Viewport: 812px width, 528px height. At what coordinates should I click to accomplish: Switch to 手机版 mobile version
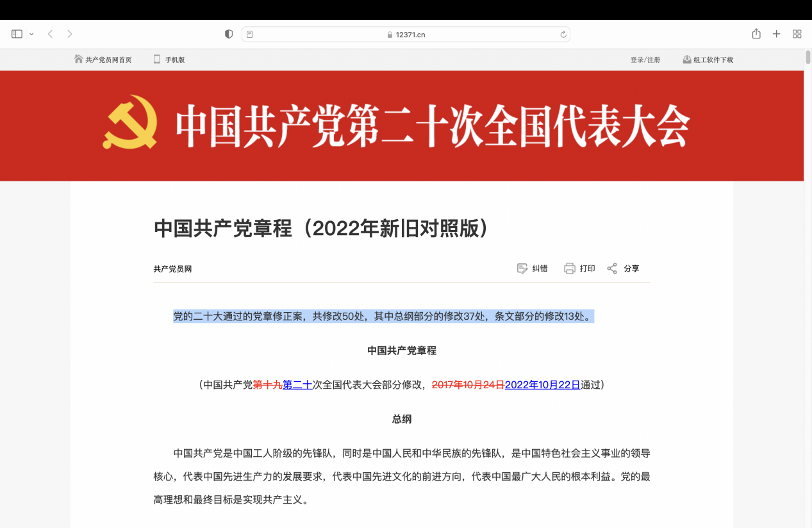(169, 60)
